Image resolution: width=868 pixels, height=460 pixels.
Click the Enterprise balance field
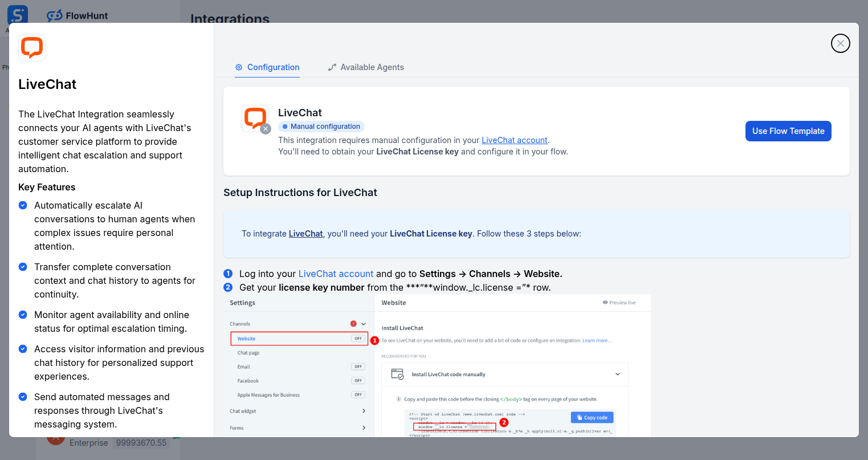click(140, 442)
